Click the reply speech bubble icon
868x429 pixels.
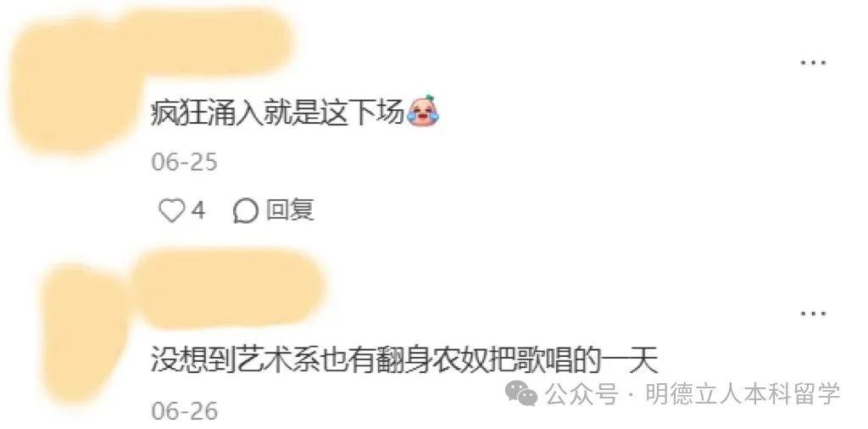click(245, 211)
